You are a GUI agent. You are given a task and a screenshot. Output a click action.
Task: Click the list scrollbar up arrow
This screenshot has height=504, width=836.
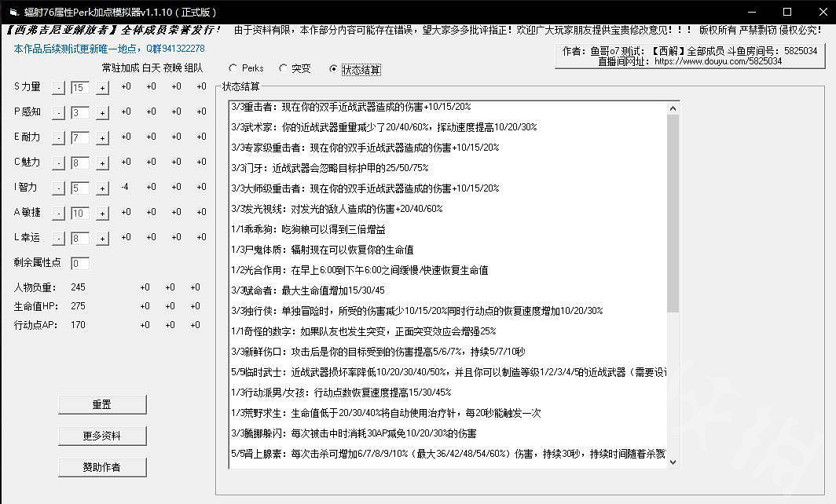coord(672,108)
